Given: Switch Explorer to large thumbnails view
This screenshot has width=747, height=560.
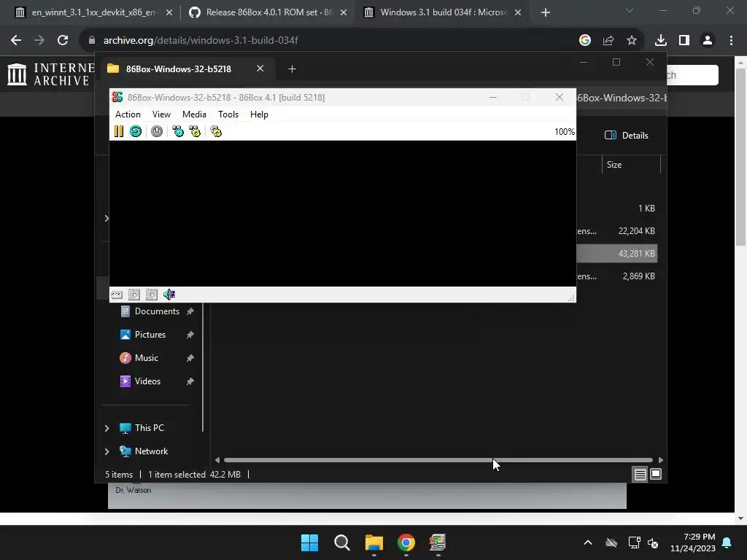Looking at the screenshot, I should 656,474.
